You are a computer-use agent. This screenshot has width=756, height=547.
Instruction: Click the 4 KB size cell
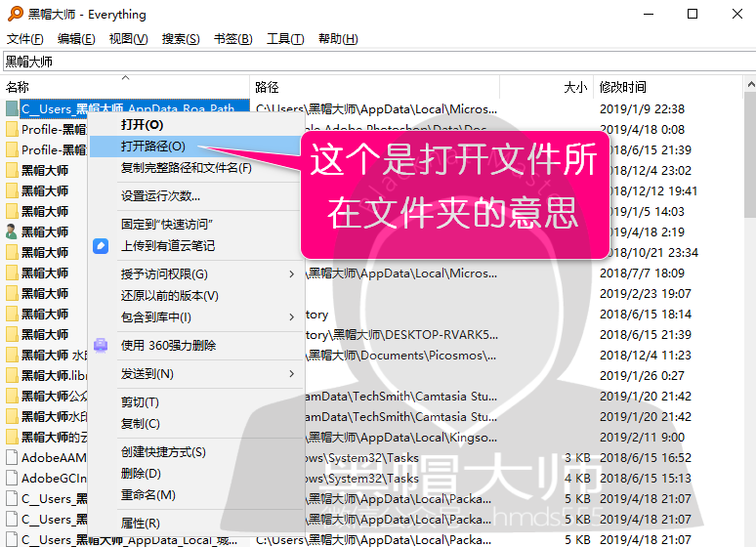click(x=577, y=479)
